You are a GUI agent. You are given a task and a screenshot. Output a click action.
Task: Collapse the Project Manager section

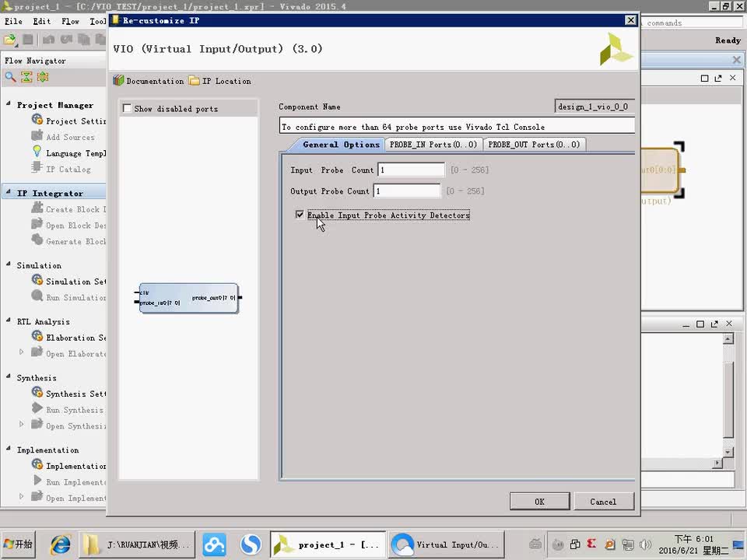8,103
